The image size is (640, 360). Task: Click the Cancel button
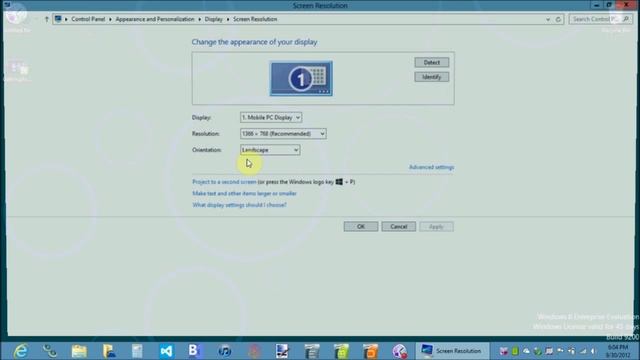coord(398,227)
